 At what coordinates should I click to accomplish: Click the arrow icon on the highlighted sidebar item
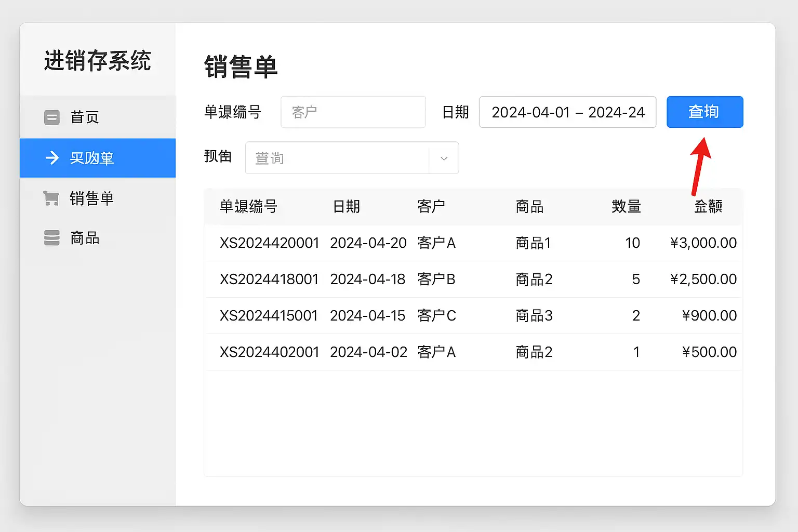[52, 157]
